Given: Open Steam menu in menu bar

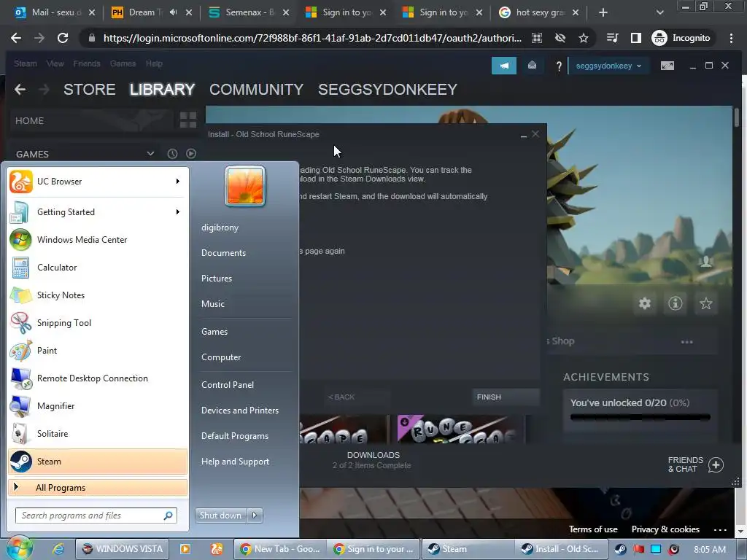Looking at the screenshot, I should click(x=26, y=63).
